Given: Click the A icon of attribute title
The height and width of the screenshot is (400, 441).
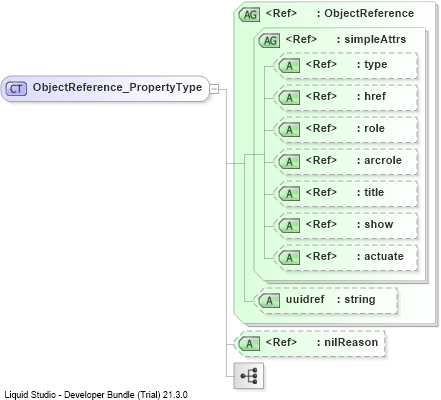Looking at the screenshot, I should [x=289, y=194].
